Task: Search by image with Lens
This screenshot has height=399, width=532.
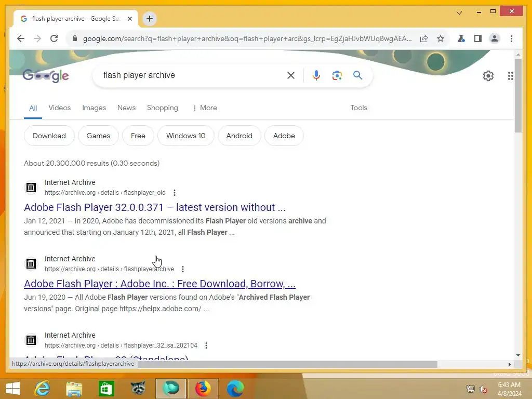Action: [337, 75]
